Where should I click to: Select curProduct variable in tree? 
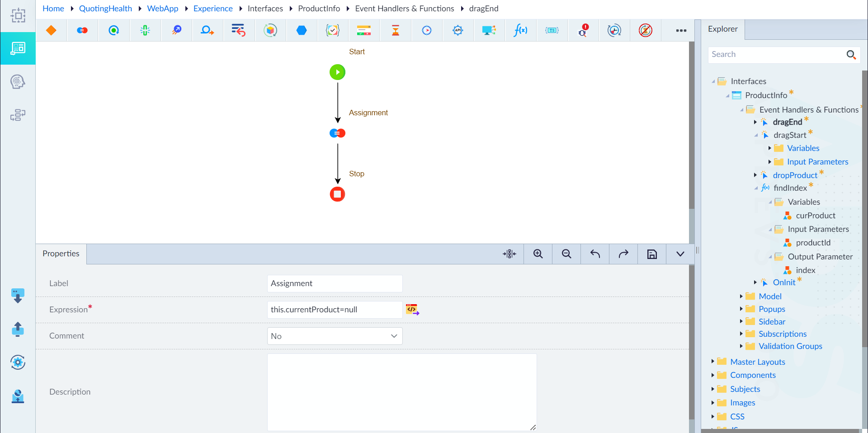816,216
